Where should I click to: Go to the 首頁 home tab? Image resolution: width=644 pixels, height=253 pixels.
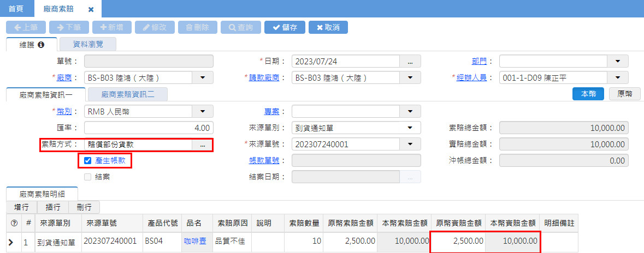click(x=16, y=9)
